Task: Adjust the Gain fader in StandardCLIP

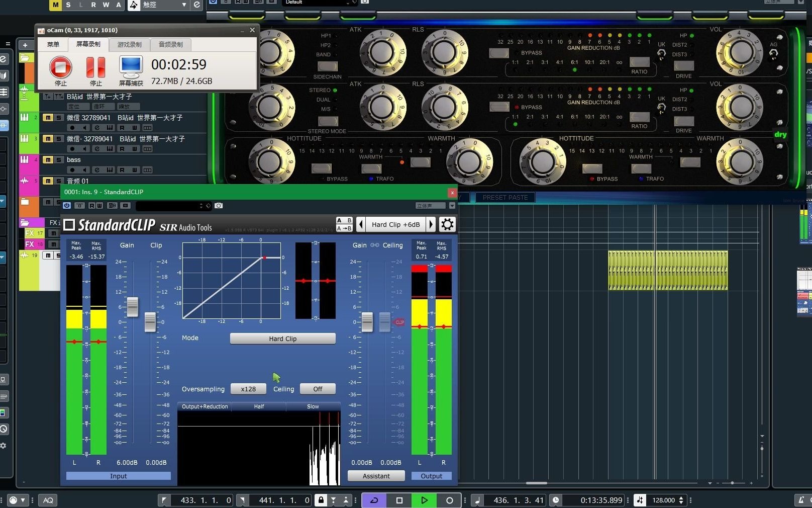Action: tap(132, 307)
